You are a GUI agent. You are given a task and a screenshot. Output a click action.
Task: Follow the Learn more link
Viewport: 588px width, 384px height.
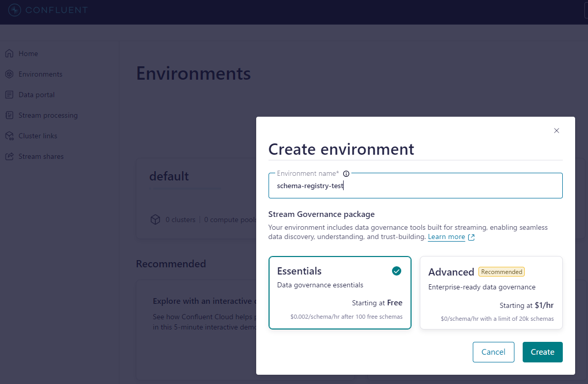click(446, 237)
